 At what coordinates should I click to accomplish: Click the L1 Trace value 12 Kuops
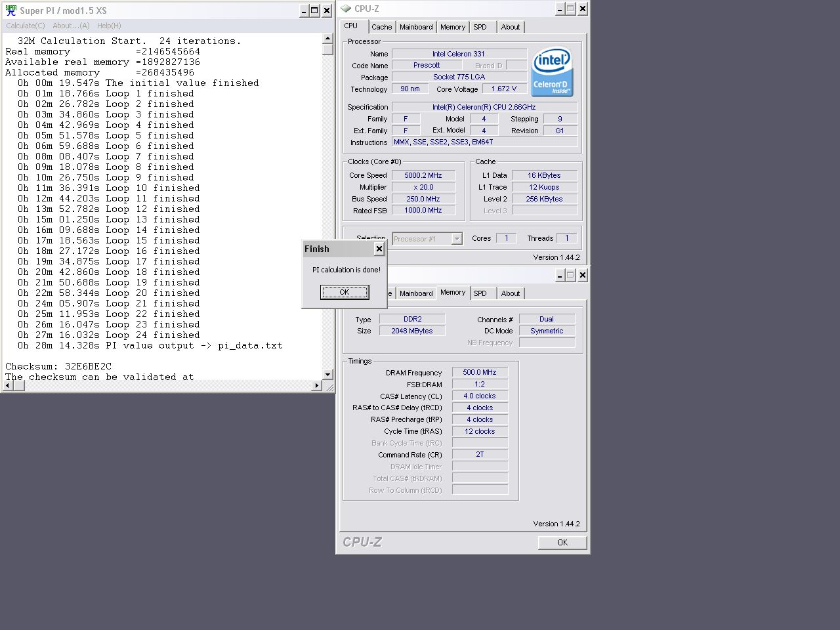[x=544, y=187]
